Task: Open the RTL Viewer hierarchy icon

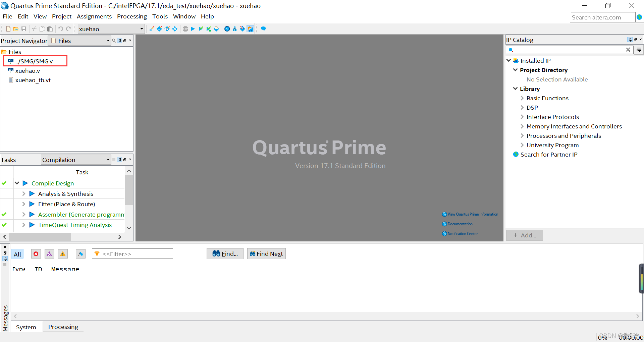Action: coord(235,29)
